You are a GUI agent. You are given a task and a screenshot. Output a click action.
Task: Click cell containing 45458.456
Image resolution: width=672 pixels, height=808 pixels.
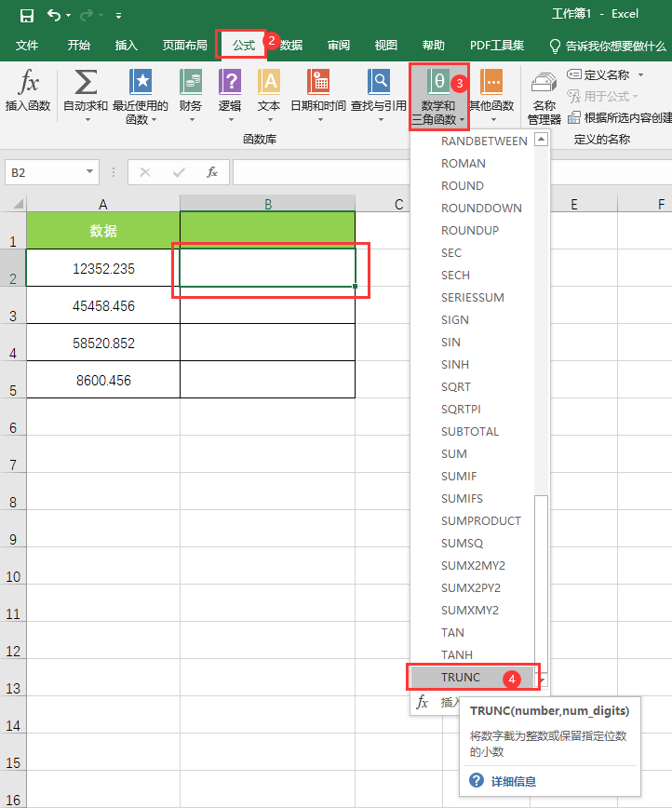103,305
